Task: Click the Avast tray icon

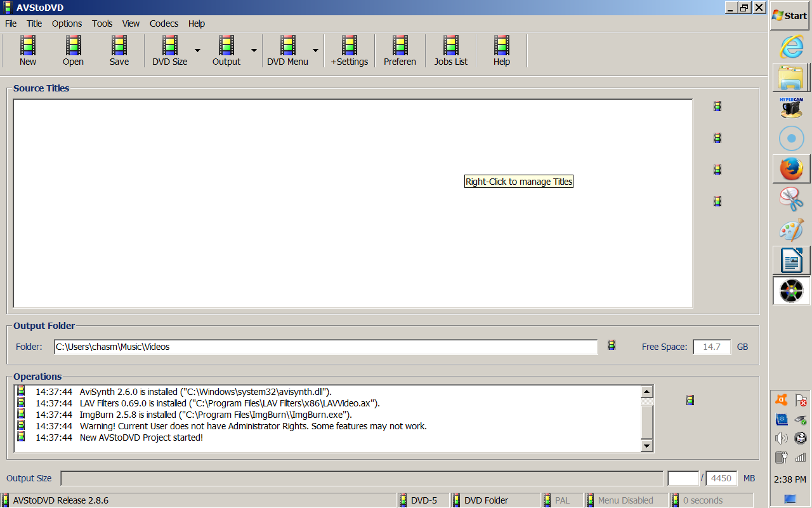Action: [x=782, y=400]
